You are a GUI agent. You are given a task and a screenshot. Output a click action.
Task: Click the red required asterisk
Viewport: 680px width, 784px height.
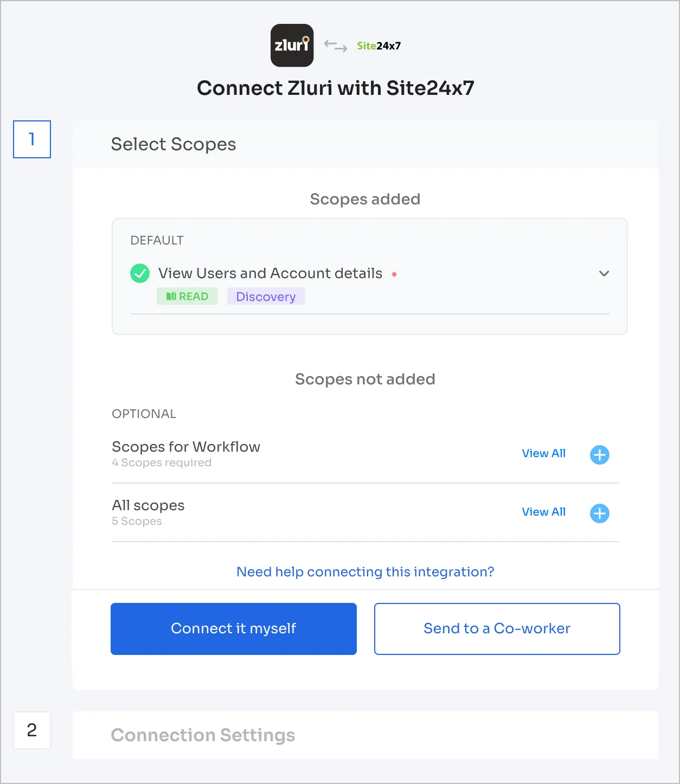point(394,274)
